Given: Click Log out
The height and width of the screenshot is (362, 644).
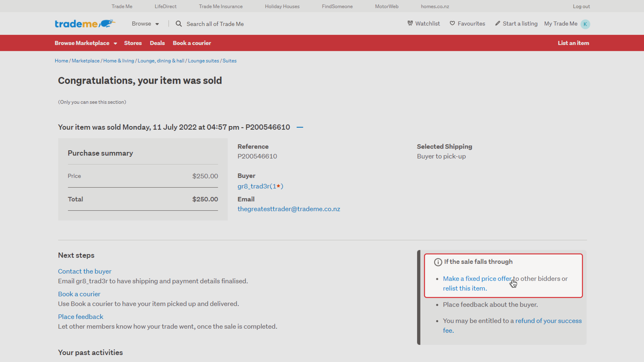Looking at the screenshot, I should pos(581,6).
